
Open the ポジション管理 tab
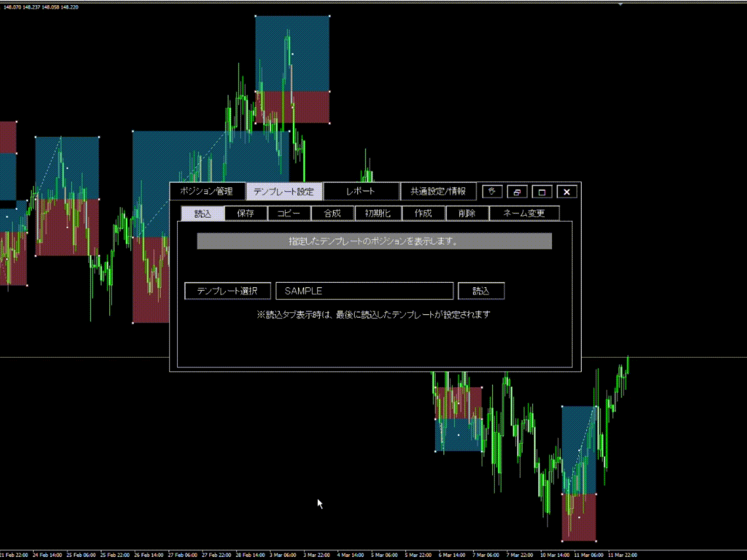click(x=206, y=191)
